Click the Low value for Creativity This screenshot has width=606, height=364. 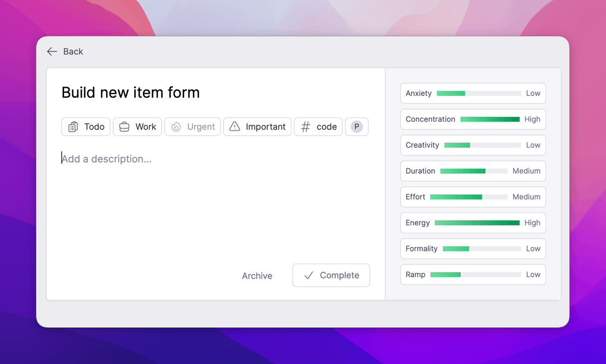click(x=533, y=145)
